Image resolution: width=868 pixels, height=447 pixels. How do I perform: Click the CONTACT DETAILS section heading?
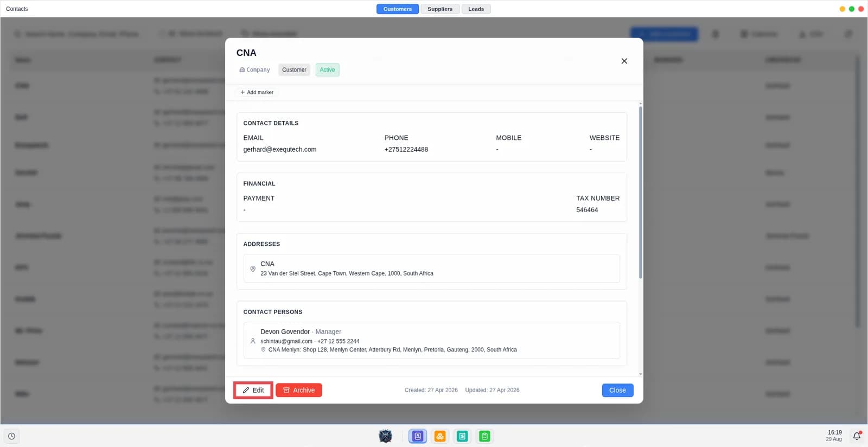tap(271, 123)
